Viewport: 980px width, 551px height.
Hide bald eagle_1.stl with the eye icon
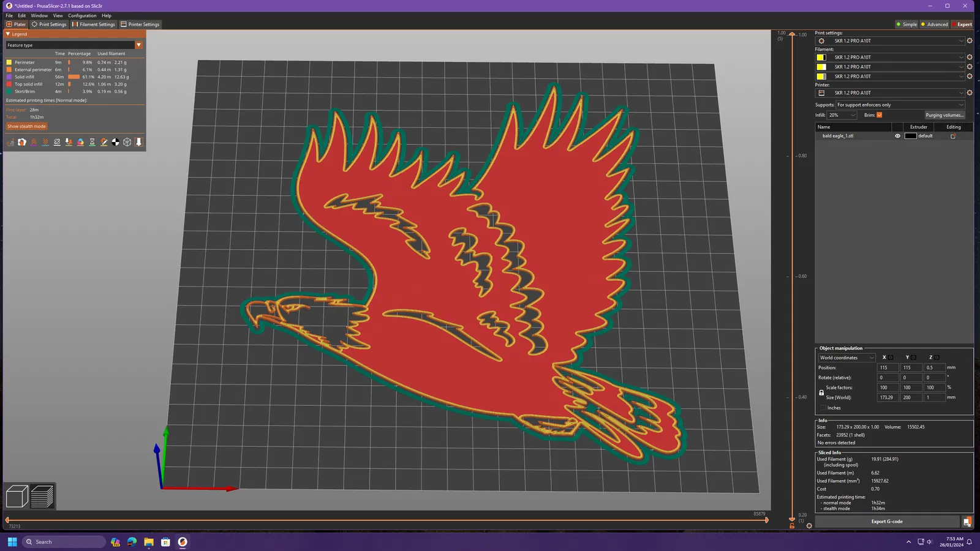coord(898,136)
